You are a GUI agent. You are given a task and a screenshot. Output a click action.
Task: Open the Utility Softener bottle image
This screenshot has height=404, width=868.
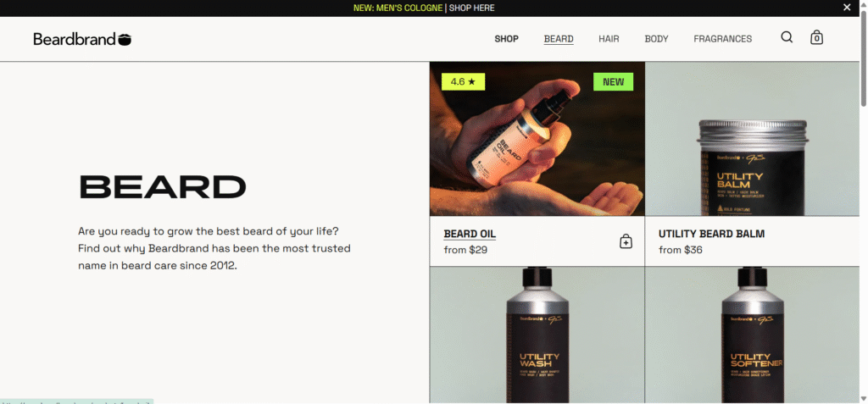[x=753, y=335]
